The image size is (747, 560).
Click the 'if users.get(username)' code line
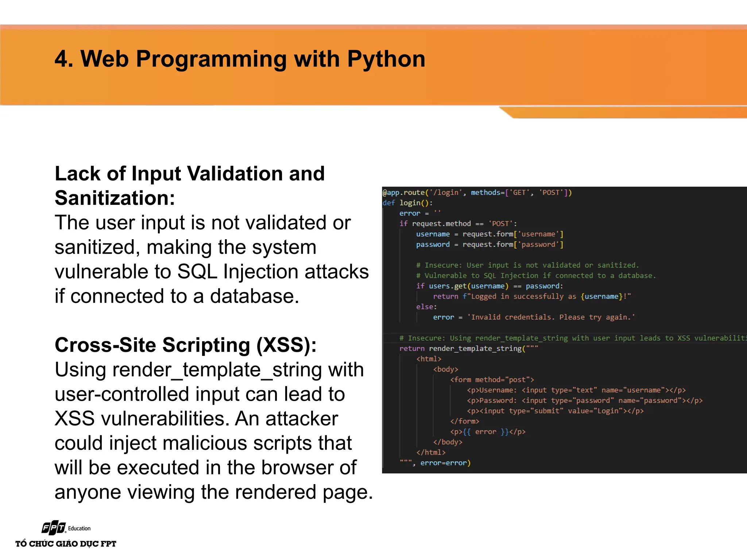(x=489, y=286)
